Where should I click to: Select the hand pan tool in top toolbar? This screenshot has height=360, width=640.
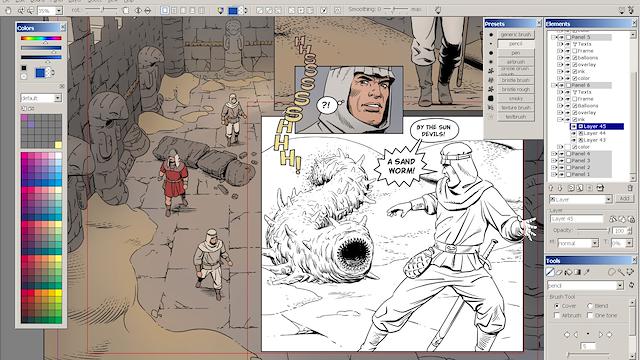coord(8,10)
